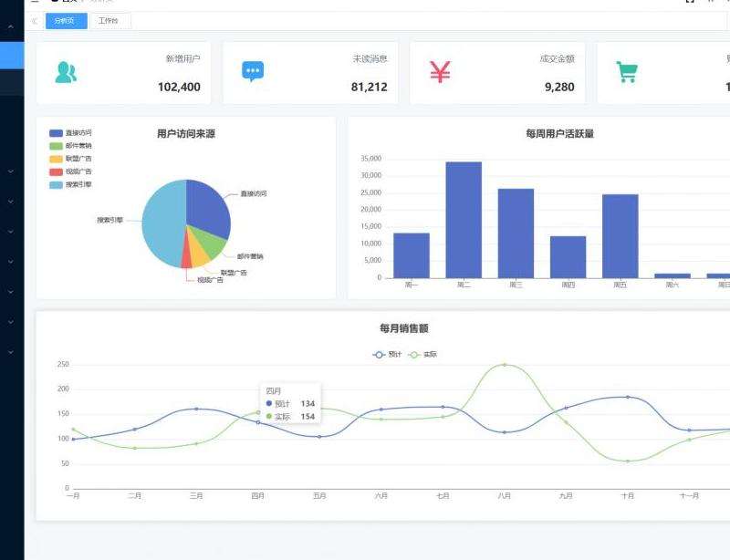The height and width of the screenshot is (560, 730).
Task: Click the 实际 data point at 二月
Action: (x=135, y=449)
